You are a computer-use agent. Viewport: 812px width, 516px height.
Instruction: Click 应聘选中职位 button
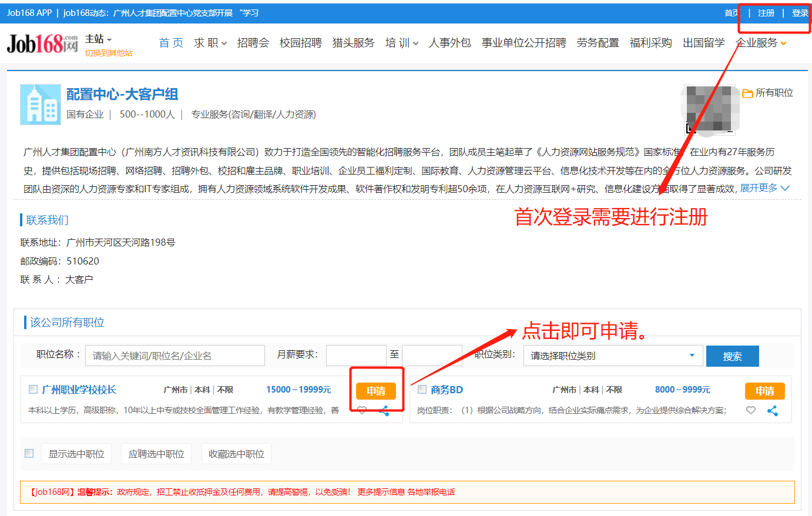[156, 454]
